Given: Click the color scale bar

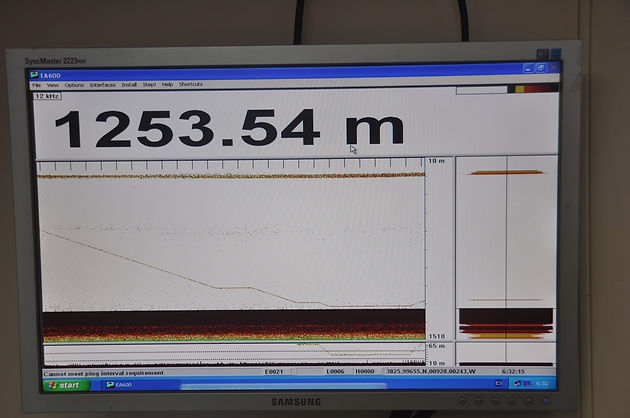Looking at the screenshot, I should (x=533, y=89).
